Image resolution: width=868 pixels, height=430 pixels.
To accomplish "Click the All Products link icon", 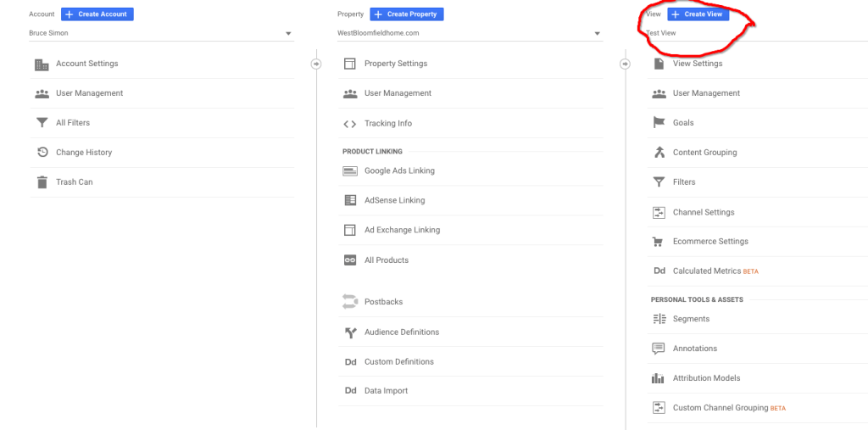I will click(350, 260).
